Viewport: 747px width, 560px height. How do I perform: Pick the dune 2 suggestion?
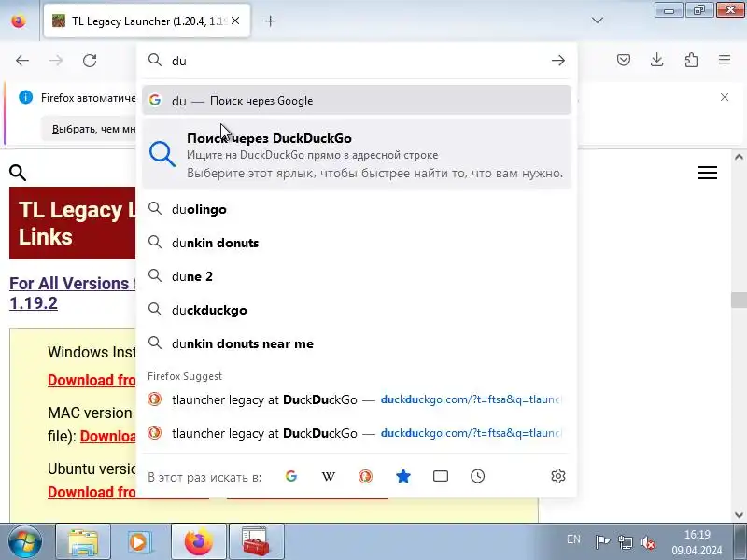[357, 276]
